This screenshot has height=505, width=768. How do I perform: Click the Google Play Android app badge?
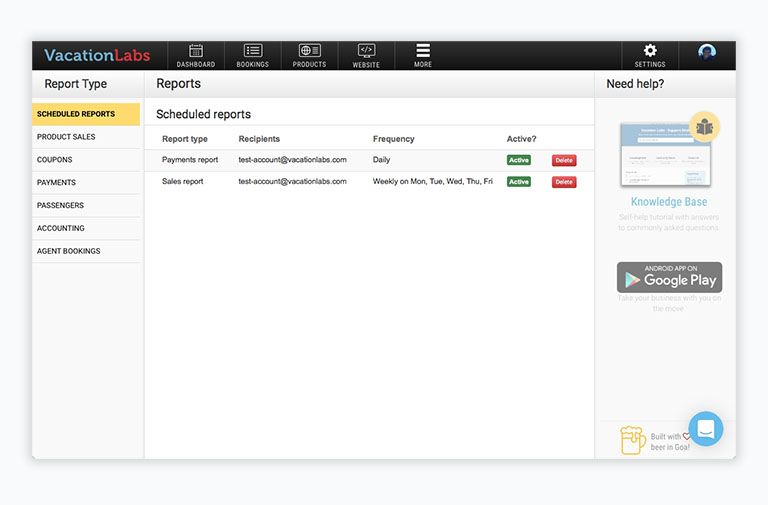pos(669,277)
